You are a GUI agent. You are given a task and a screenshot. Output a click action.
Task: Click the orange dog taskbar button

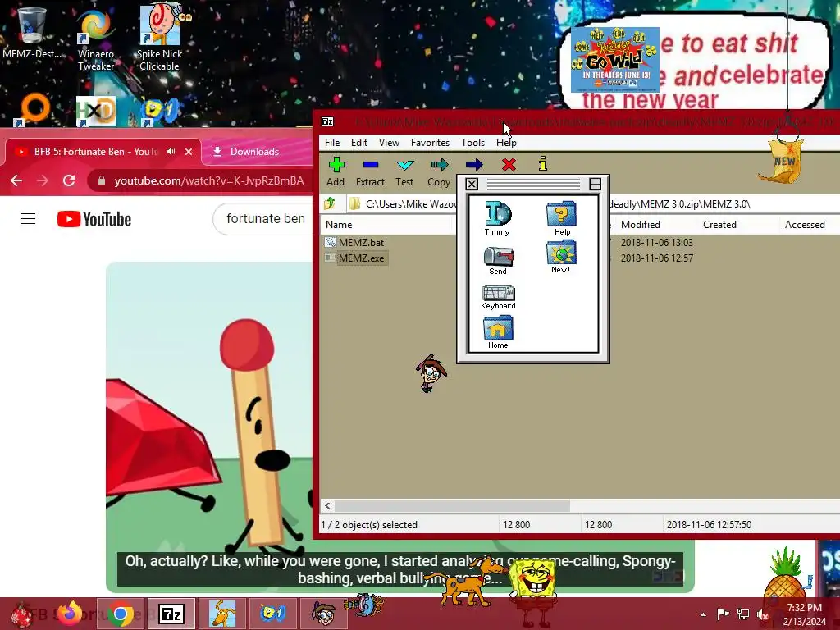(222, 614)
